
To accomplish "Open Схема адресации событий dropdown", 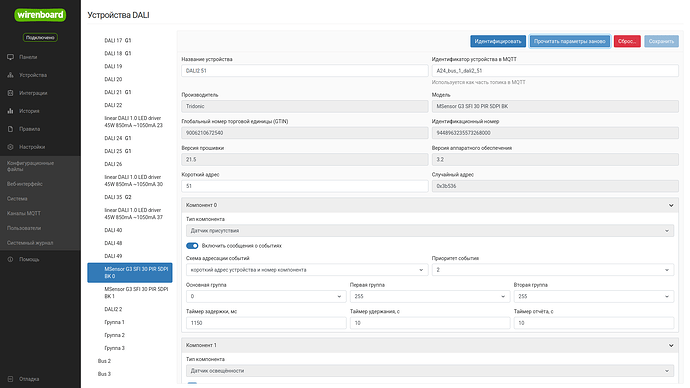I will coord(307,270).
